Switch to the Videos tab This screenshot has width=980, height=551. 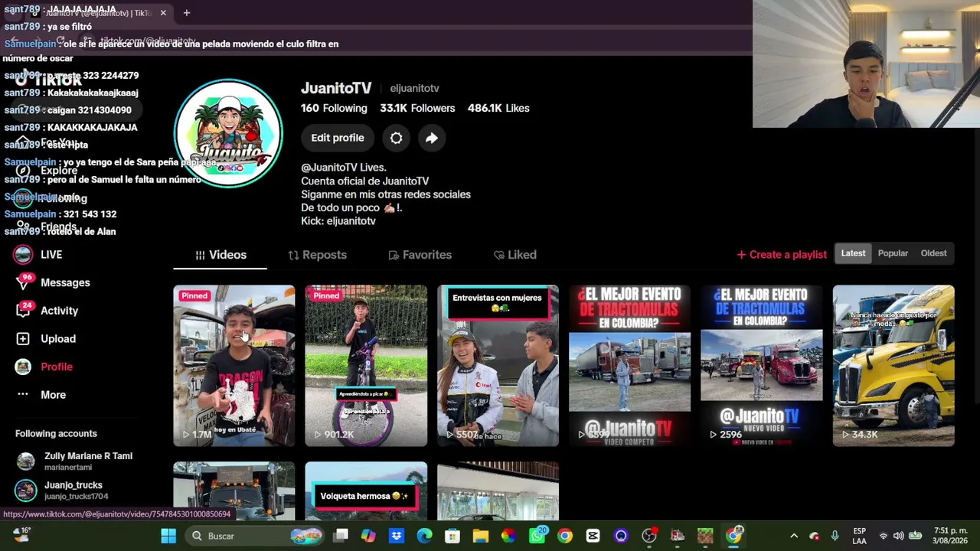(220, 255)
